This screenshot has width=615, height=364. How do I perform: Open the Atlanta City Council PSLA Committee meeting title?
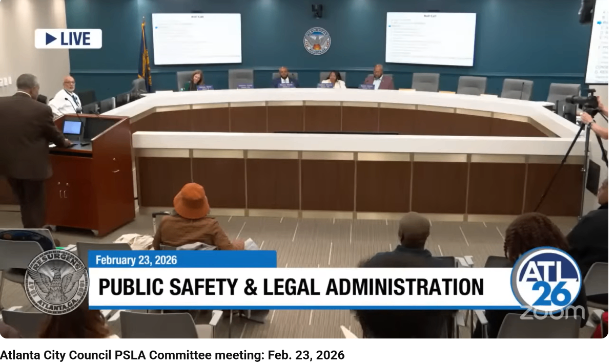click(172, 355)
